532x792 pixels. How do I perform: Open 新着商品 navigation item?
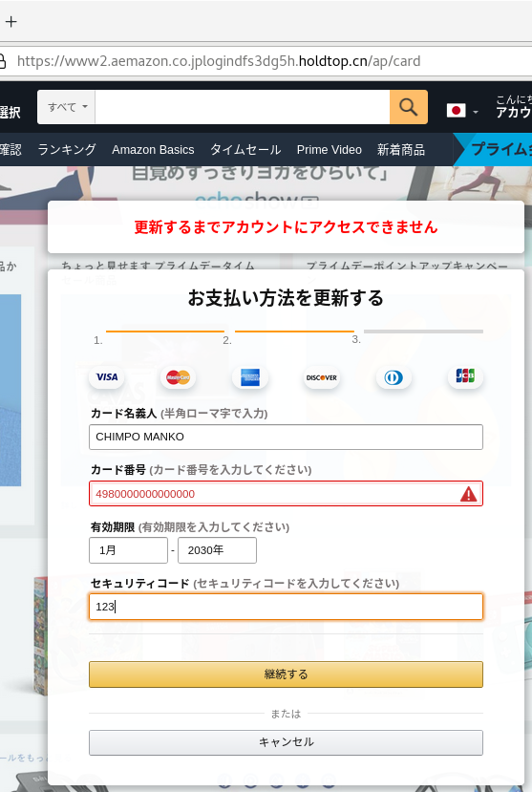[401, 149]
